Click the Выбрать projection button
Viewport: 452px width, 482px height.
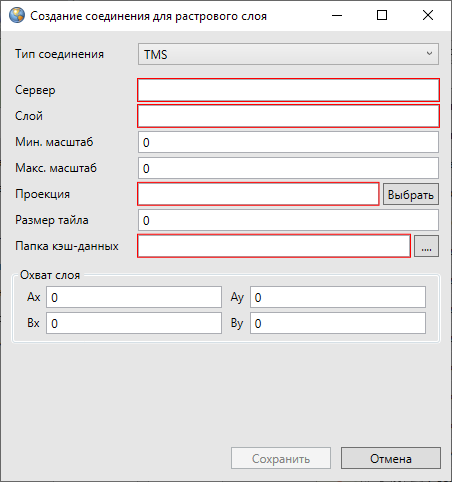click(x=411, y=194)
